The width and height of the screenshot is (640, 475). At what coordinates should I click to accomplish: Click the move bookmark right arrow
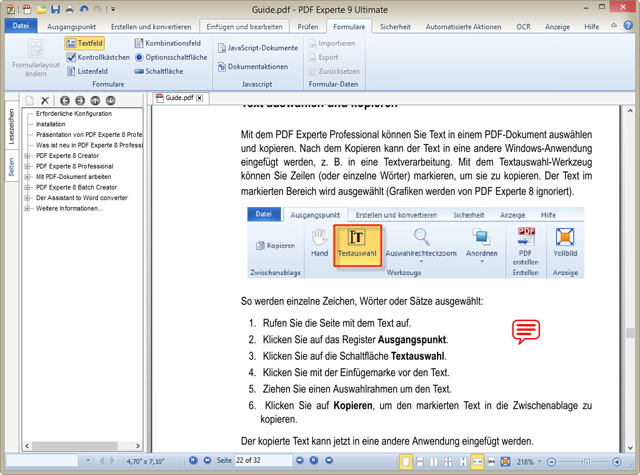80,100
